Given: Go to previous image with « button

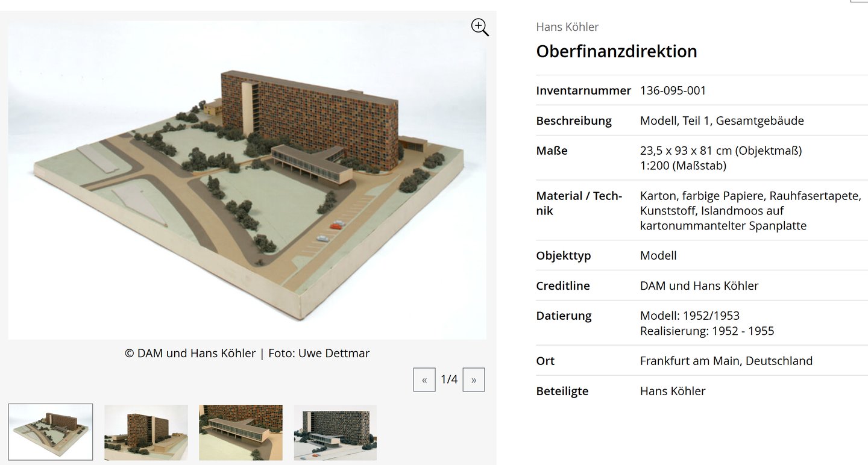Looking at the screenshot, I should tap(424, 379).
